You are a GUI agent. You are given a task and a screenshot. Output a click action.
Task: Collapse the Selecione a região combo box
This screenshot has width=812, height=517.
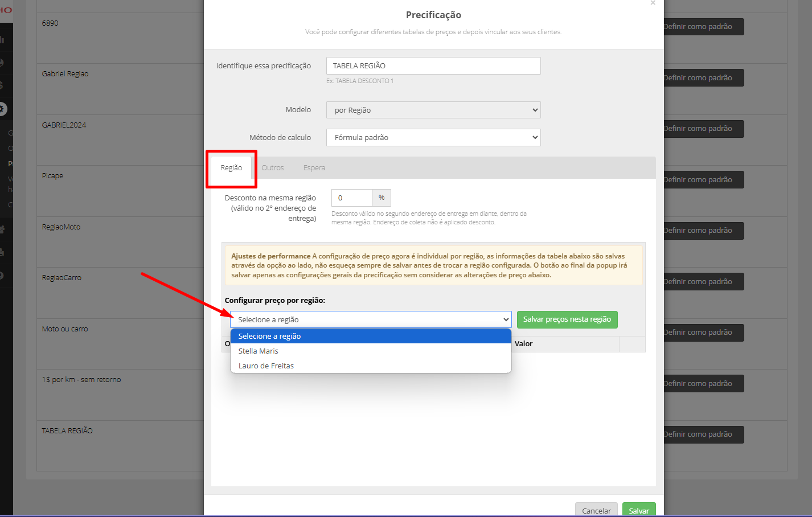pyautogui.click(x=371, y=319)
